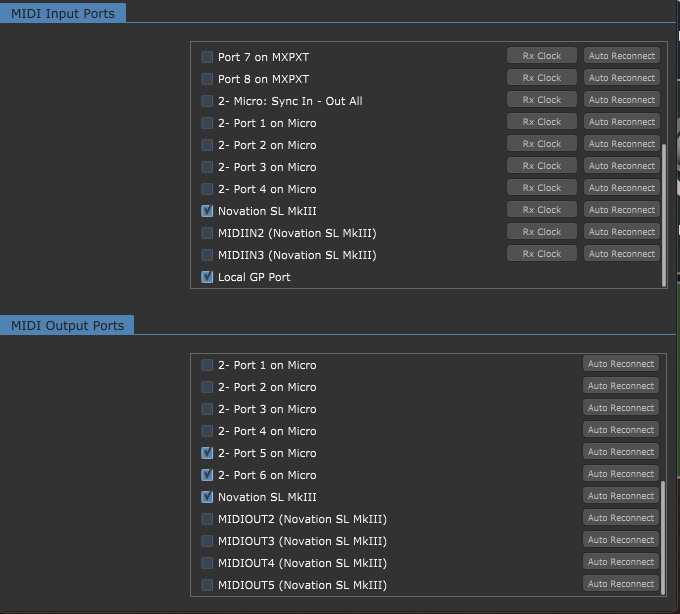Screen dimensions: 680x614
Task: Enable Port 7 on MXPXT input checkbox
Action: coord(207,57)
